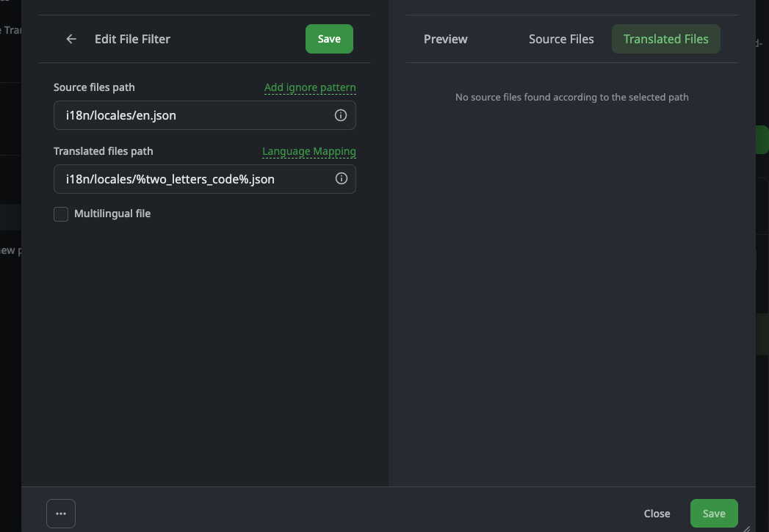Viewport: 769px width, 532px height.
Task: Switch to the Preview tab
Action: pyautogui.click(x=445, y=39)
